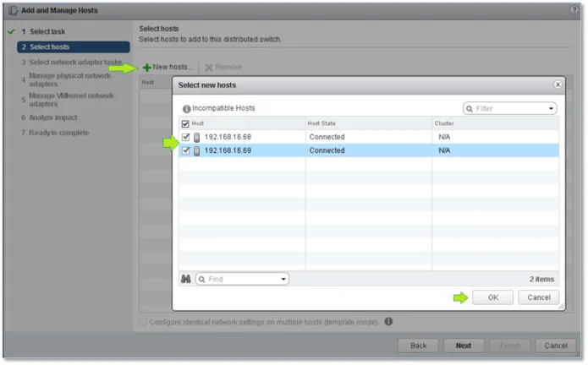Click the magnifier icon in Find box
The image size is (588, 365).
[x=201, y=280]
